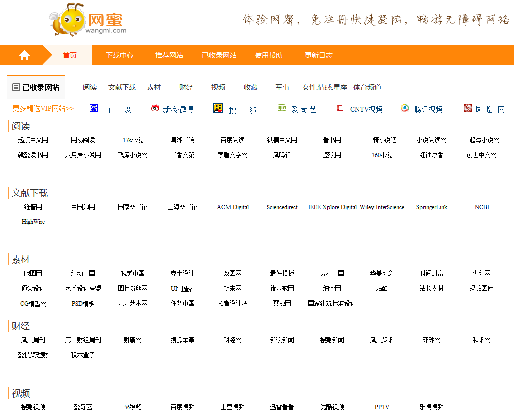Open 起点中文网 link

click(33, 140)
